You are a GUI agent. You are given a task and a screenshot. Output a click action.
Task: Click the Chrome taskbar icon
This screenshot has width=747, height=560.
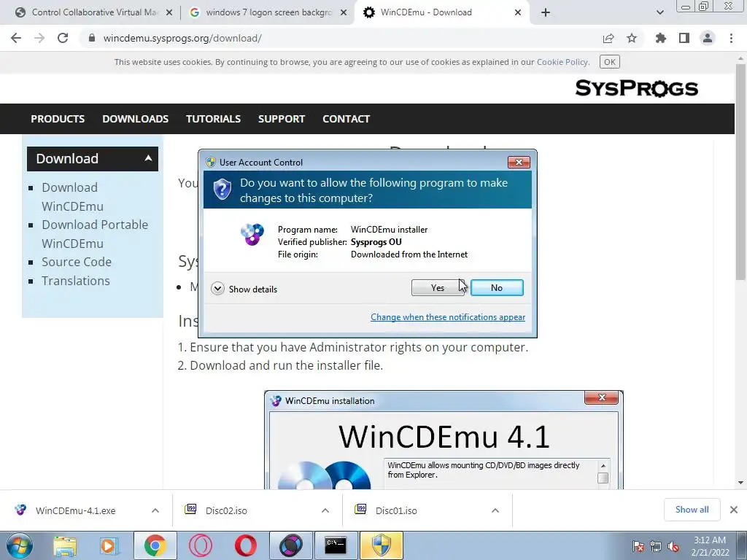pos(155,545)
